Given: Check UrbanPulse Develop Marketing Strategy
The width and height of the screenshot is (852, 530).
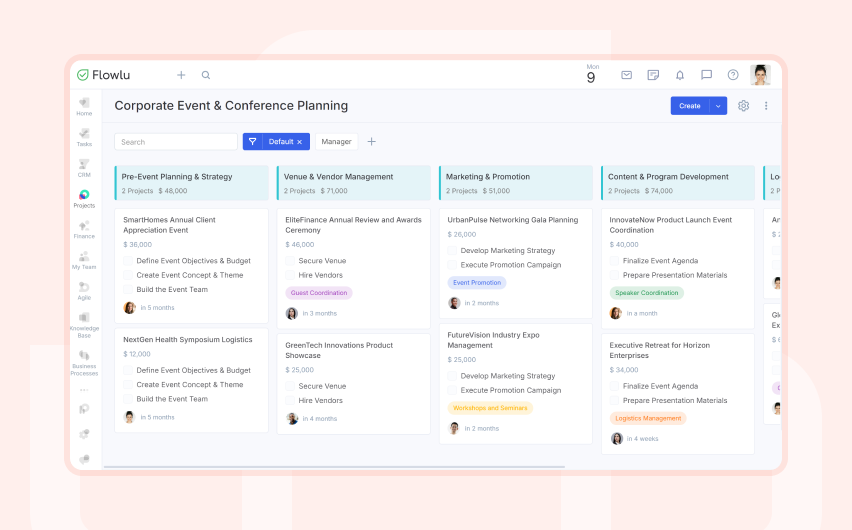Looking at the screenshot, I should (x=452, y=251).
